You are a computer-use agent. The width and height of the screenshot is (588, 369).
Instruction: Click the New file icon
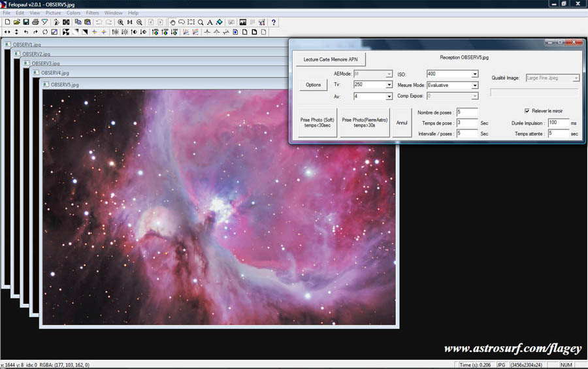click(x=7, y=22)
